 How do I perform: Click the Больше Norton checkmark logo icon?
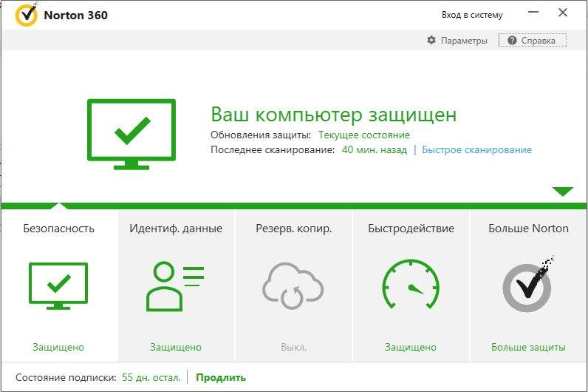528,284
